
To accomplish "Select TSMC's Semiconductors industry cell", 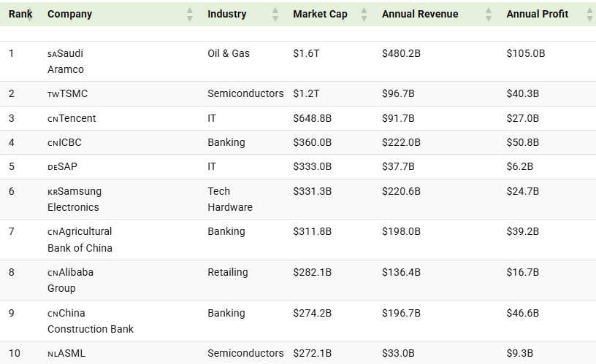I will point(245,94).
